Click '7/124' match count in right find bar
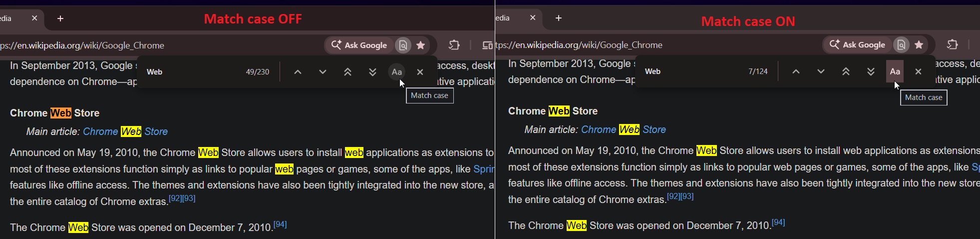The height and width of the screenshot is (239, 980). (758, 71)
